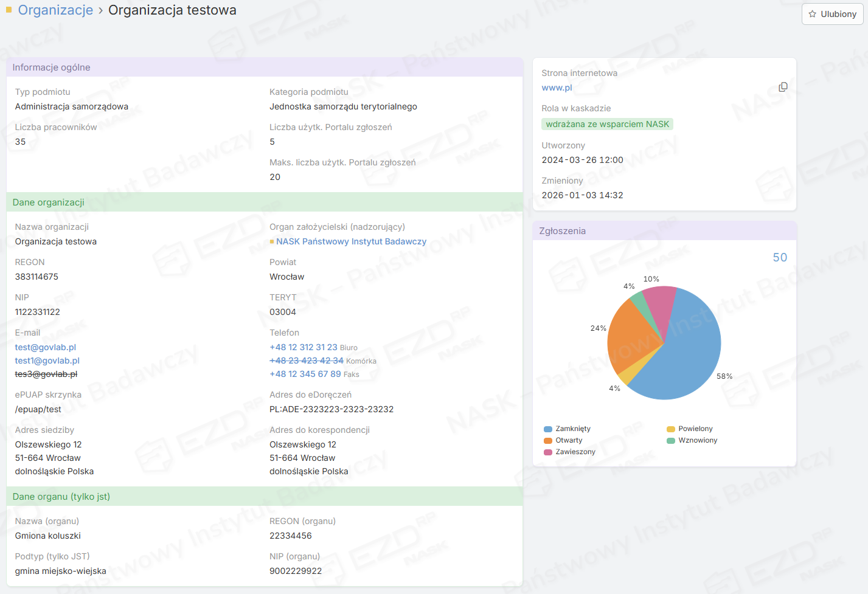Click the total count 50 in Zgłoszenia

pos(779,257)
